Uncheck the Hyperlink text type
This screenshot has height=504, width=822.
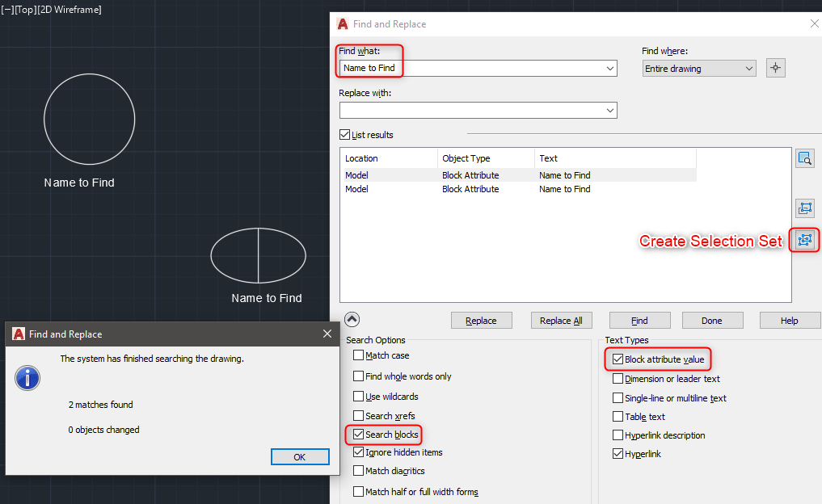[x=617, y=453]
